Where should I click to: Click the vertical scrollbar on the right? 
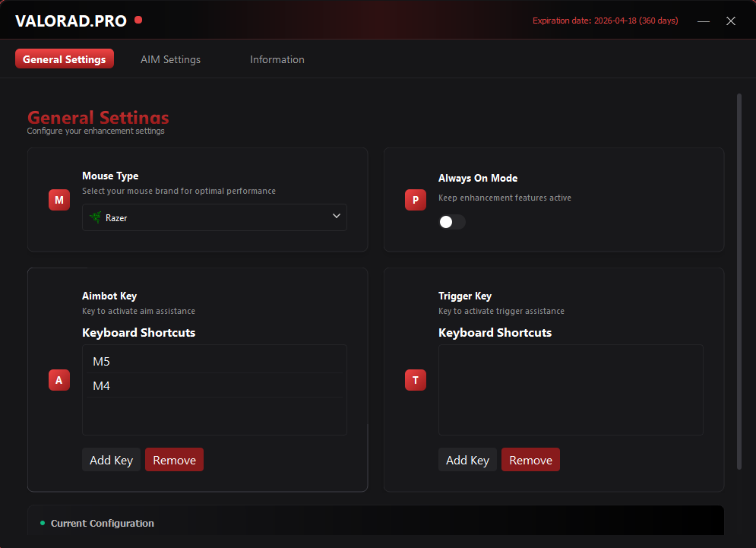(x=739, y=281)
